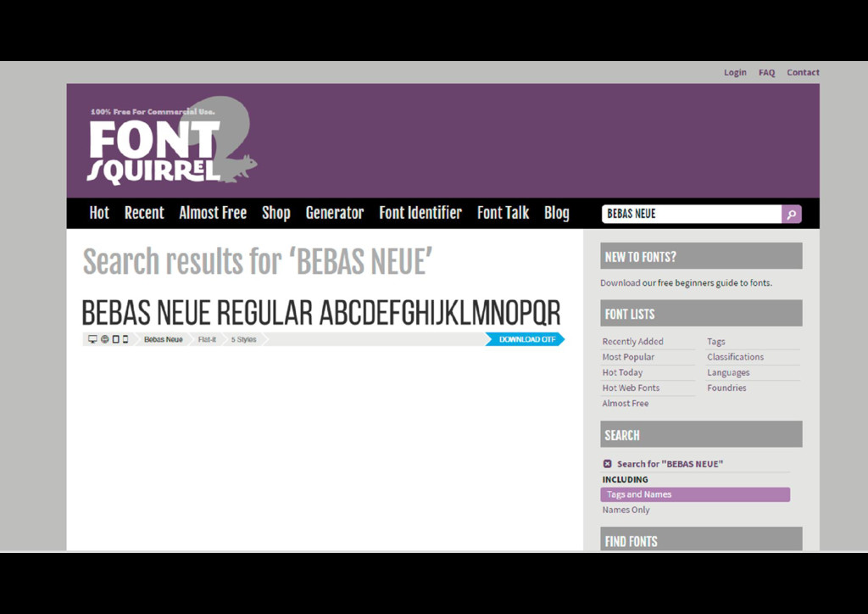Image resolution: width=868 pixels, height=614 pixels.
Task: Click the web font globe icon
Action: (104, 339)
